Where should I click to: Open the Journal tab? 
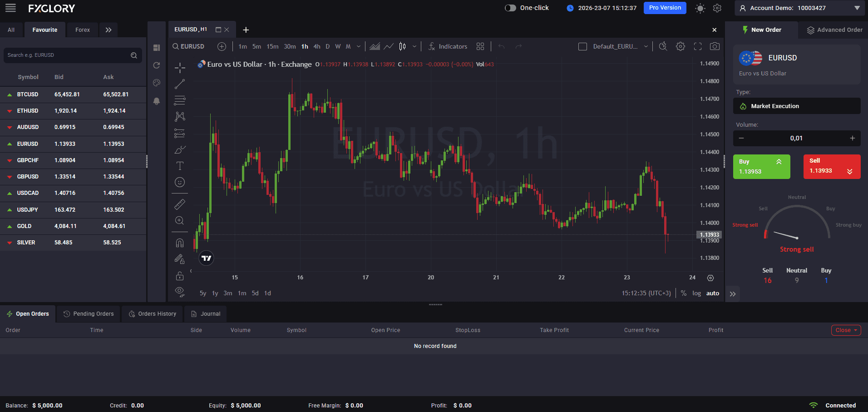[206, 314]
